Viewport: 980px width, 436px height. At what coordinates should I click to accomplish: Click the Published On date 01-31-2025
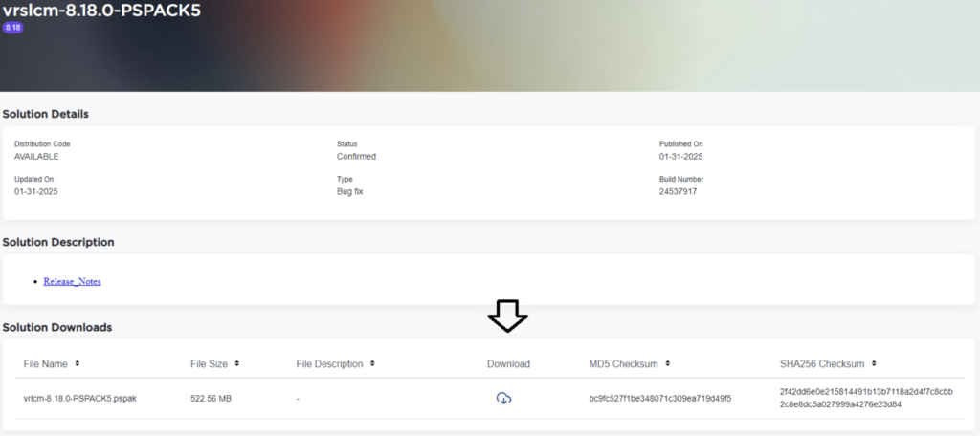pyautogui.click(x=680, y=156)
